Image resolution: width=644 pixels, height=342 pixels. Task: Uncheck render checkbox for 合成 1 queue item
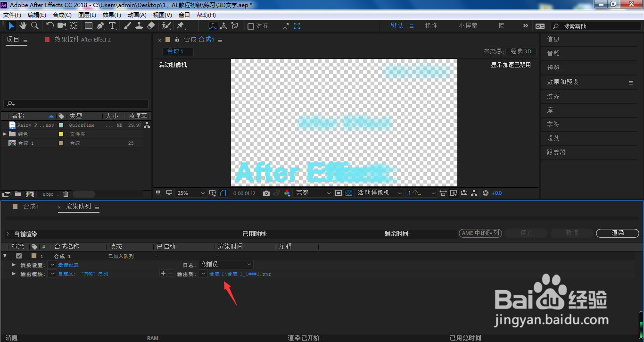pyautogui.click(x=19, y=256)
